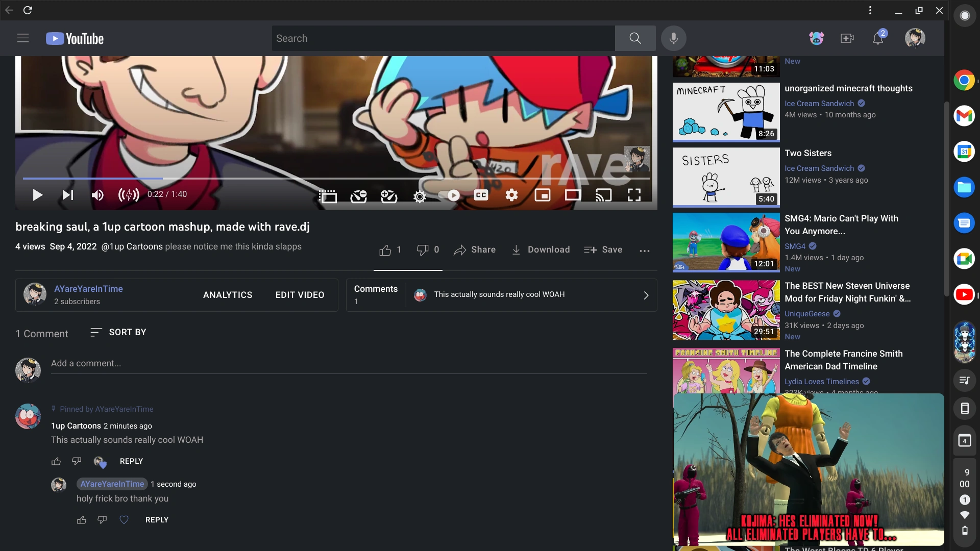Image resolution: width=980 pixels, height=551 pixels.
Task: Open the notifications bell
Action: pos(878,38)
